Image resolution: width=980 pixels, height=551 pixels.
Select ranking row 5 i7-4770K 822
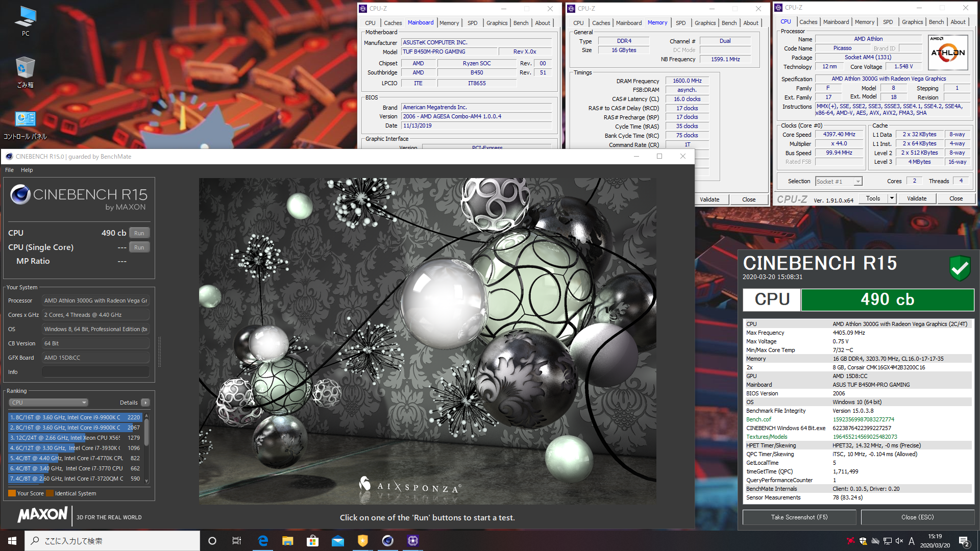click(75, 458)
